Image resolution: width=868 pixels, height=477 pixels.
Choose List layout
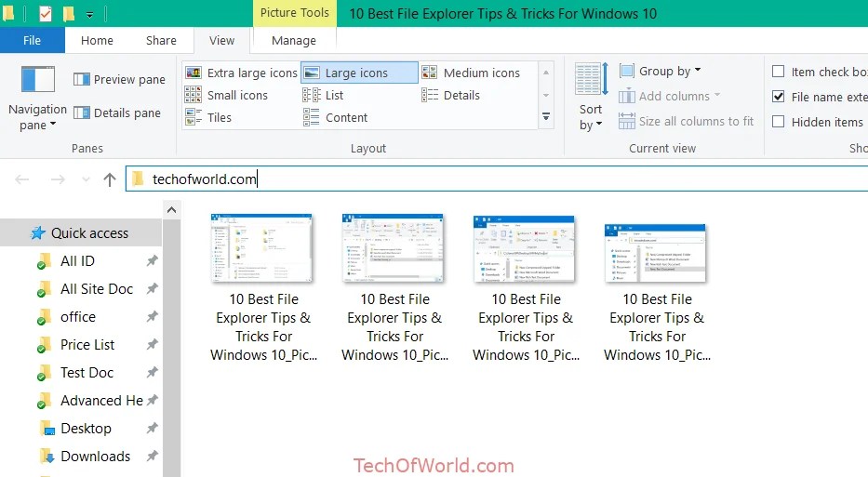click(x=323, y=95)
